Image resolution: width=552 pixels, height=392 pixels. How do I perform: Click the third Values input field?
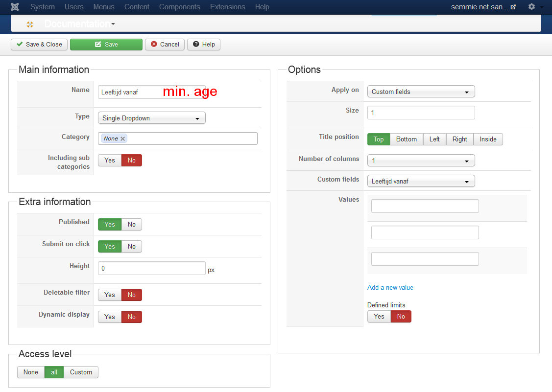point(425,258)
